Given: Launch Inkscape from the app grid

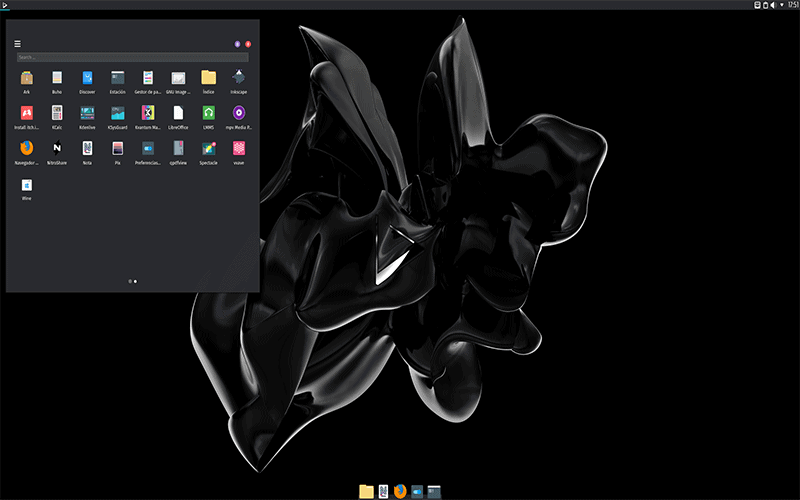Looking at the screenshot, I should 238,78.
